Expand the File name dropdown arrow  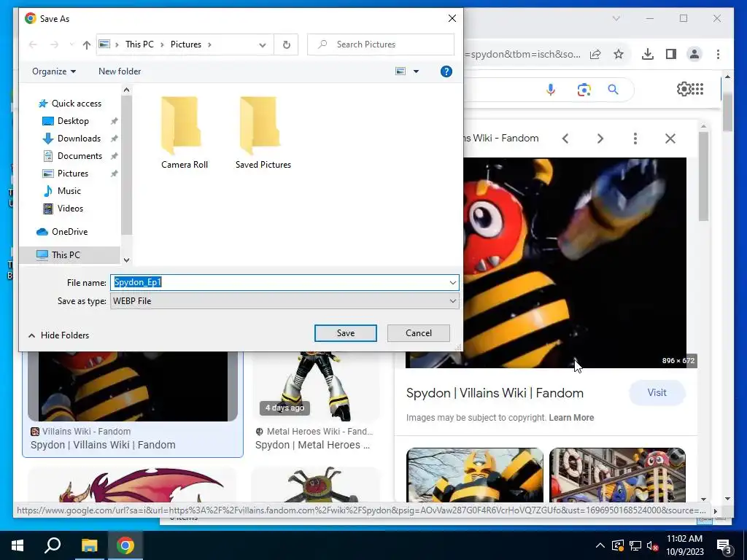pos(452,282)
